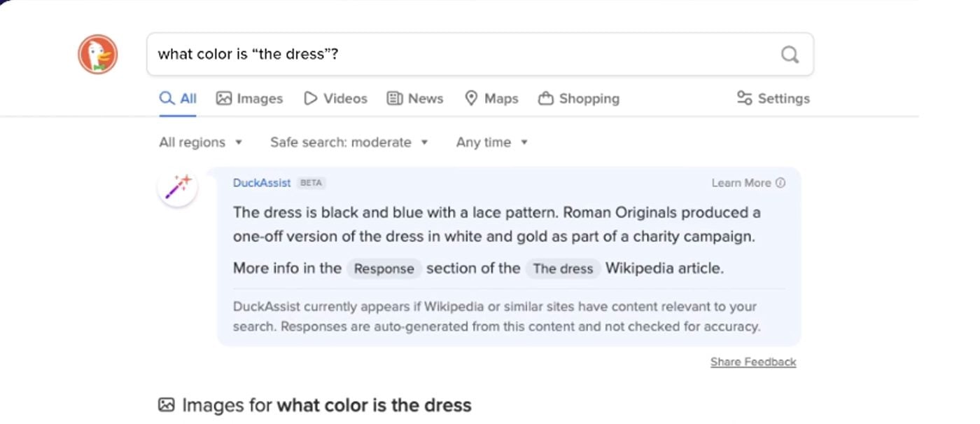980x424 pixels.
Task: Click the DuckAssist magic wand icon
Action: (x=177, y=188)
